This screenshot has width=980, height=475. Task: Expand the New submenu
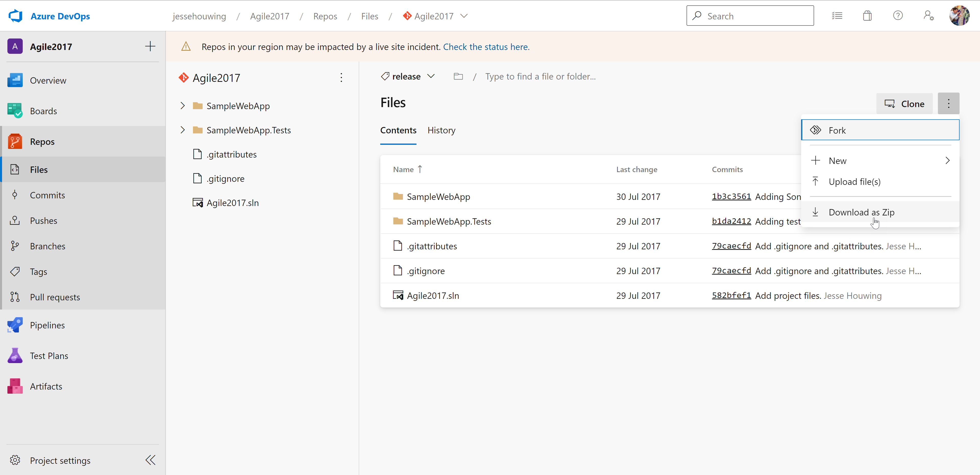[x=880, y=160]
